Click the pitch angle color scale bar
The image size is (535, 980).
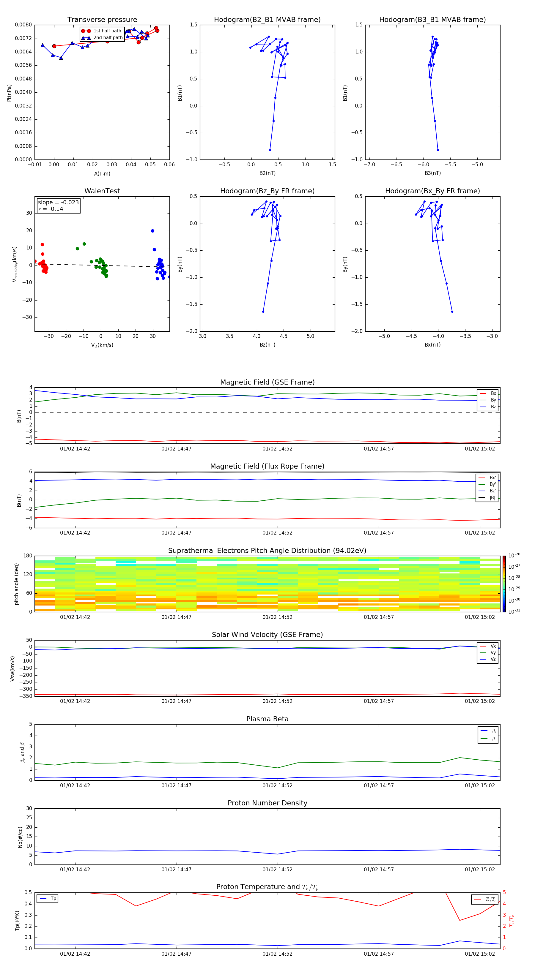(x=504, y=584)
